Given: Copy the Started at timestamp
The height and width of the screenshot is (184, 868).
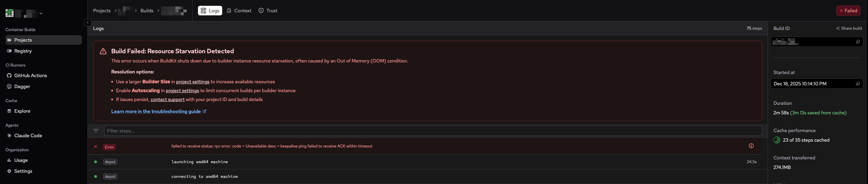Looking at the screenshot, I should [858, 84].
